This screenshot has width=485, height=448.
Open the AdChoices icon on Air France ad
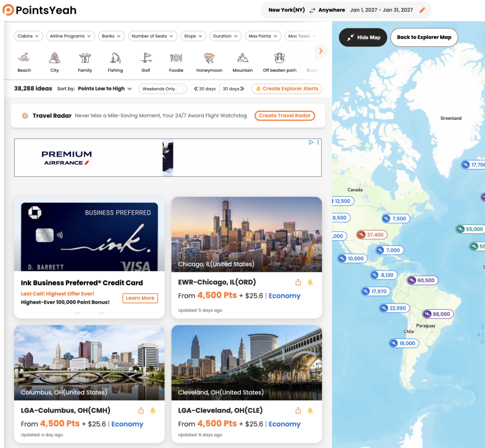[311, 142]
